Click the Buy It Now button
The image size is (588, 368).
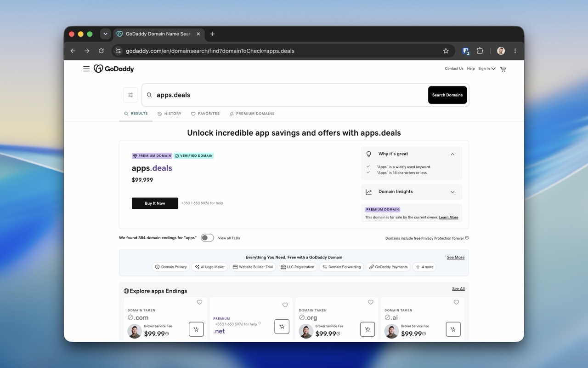tap(155, 203)
